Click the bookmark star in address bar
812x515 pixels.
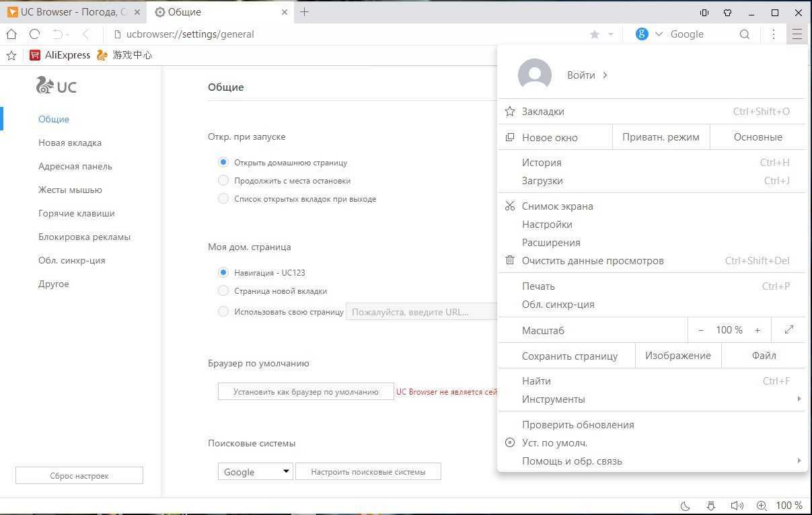click(594, 34)
